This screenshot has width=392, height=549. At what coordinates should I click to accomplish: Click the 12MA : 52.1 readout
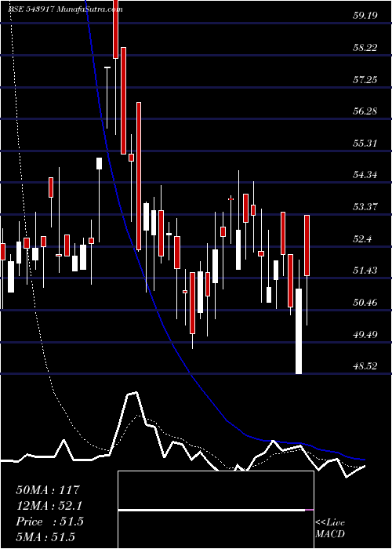coord(49,506)
